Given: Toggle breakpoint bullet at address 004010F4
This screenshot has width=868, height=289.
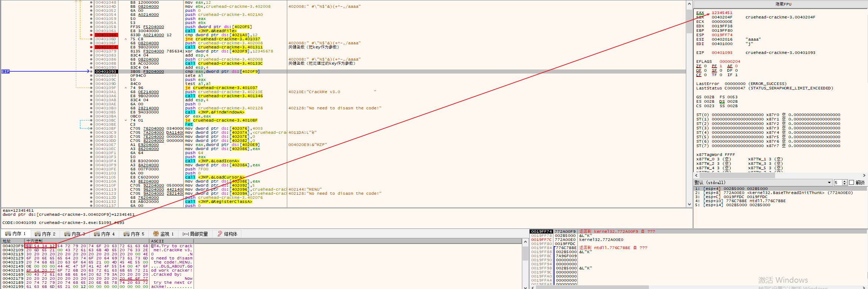Looking at the screenshot, I should (91, 161).
